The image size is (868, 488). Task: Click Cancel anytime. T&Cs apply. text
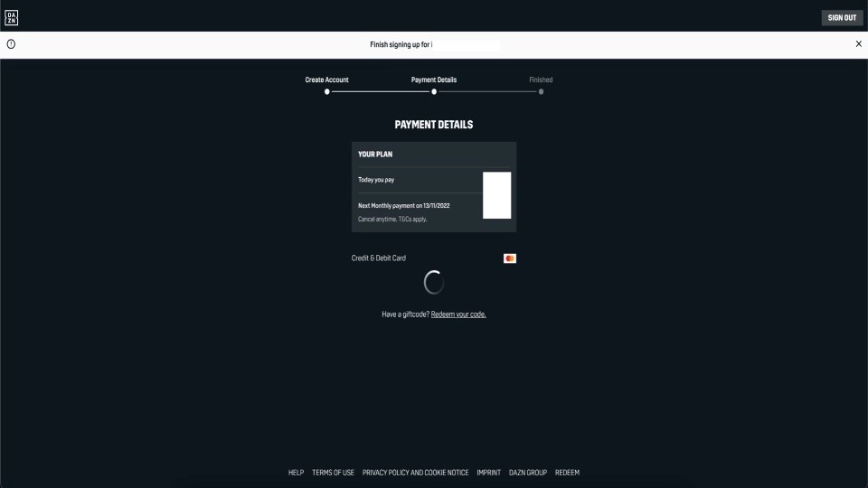point(392,219)
